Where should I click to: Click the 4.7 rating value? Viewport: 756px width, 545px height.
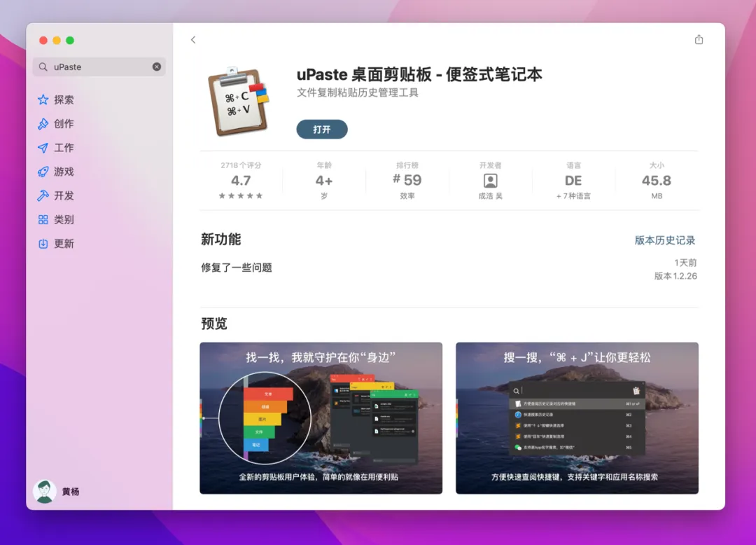(241, 181)
